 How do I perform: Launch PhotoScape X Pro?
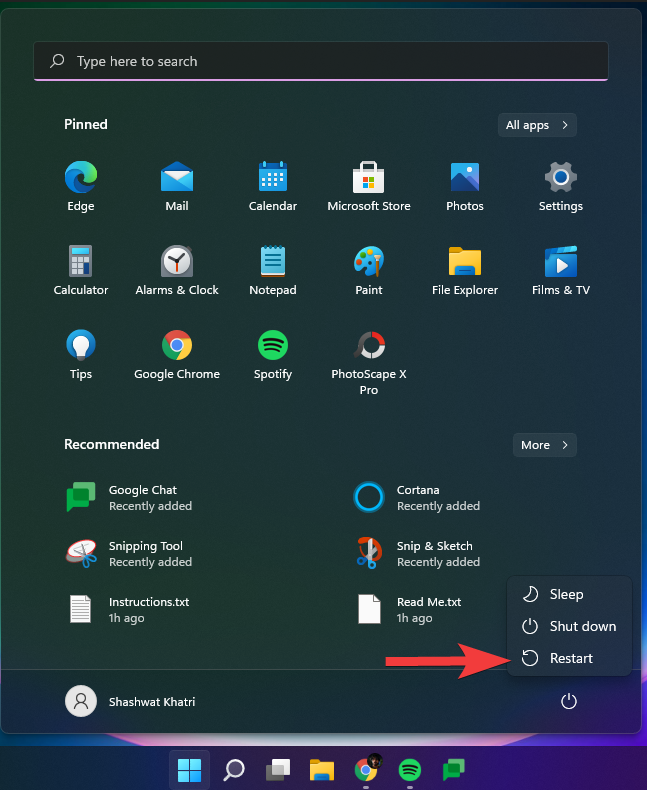pos(369,363)
